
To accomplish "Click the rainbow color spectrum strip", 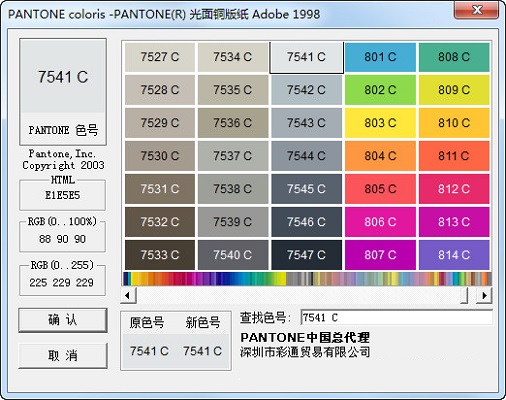I will pyautogui.click(x=307, y=279).
